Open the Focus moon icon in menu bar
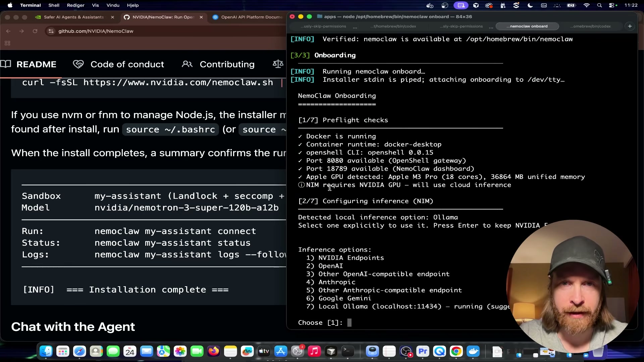Screen dimensions: 644x362 click(530, 5)
